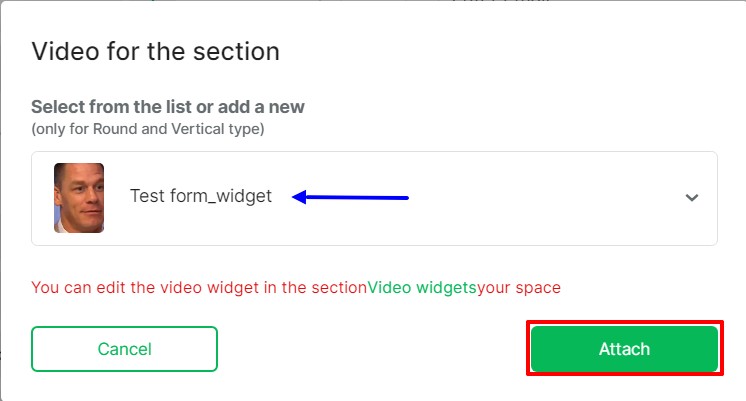Open the Video widgets link

[x=422, y=288]
